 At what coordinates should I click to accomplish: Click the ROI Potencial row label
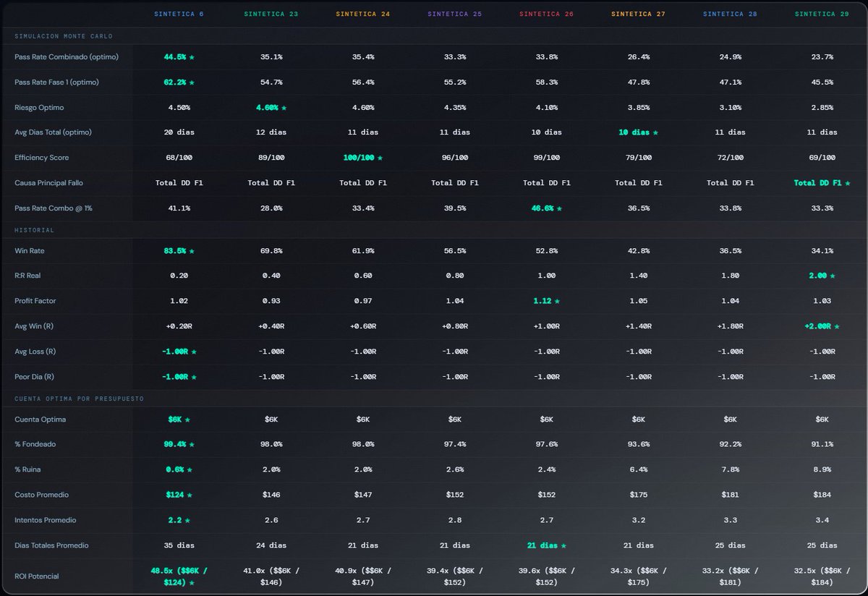coord(37,576)
